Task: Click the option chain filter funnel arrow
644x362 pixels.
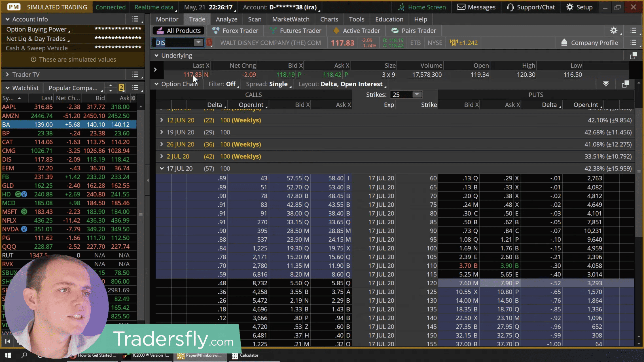Action: (x=606, y=84)
